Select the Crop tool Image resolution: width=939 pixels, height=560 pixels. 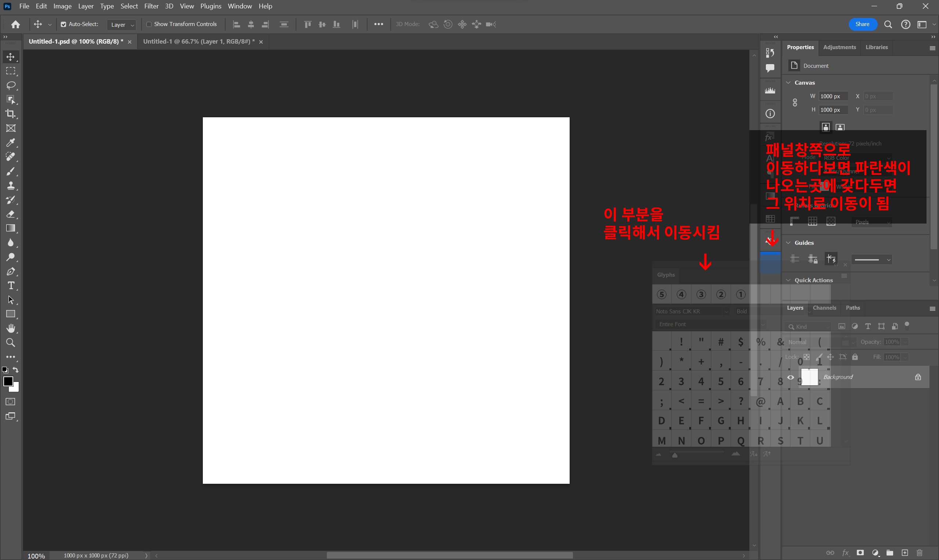[x=11, y=114]
